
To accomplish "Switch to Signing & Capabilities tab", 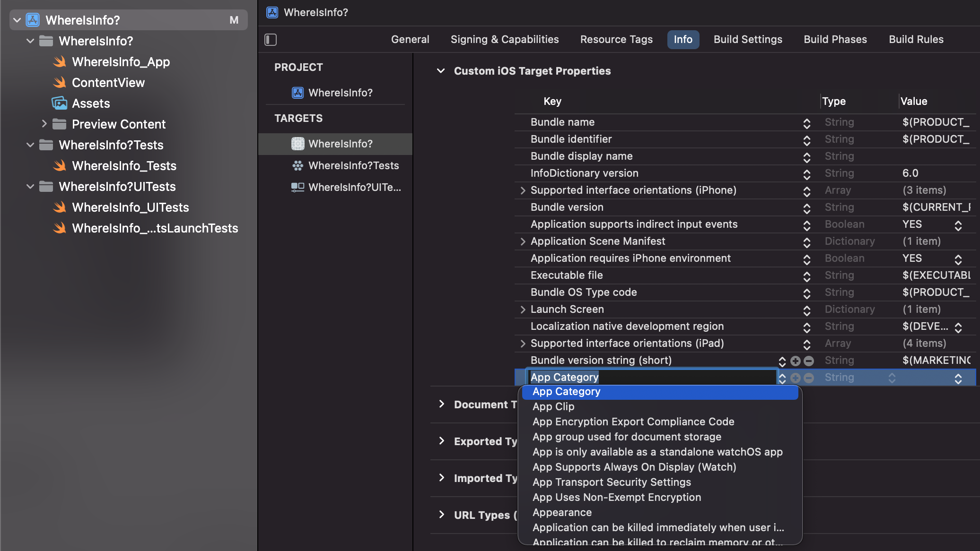I will 505,40.
